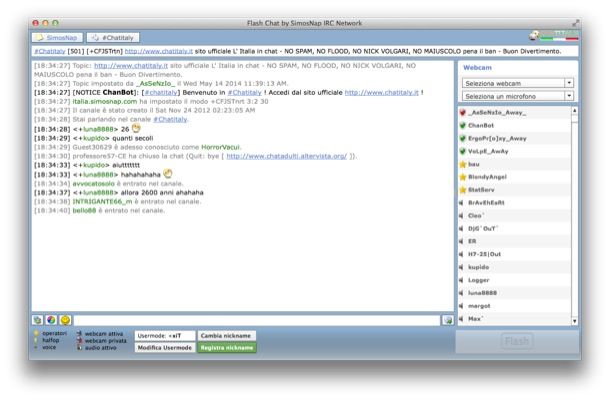The width and height of the screenshot is (610, 400).
Task: Click the star icon next to BlondyAngel
Action: pos(463,177)
